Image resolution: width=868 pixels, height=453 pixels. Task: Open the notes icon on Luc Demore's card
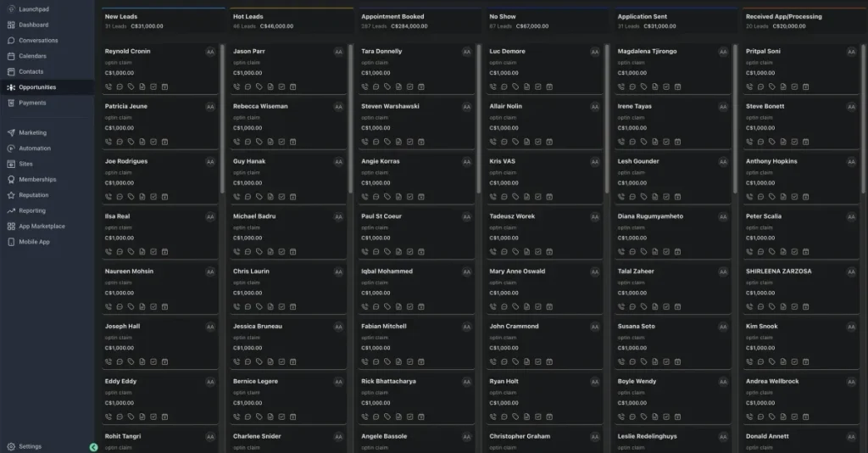click(526, 87)
